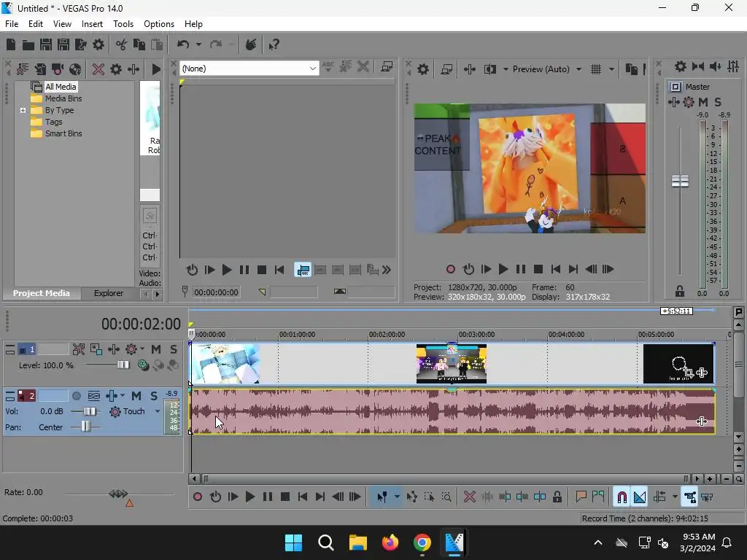This screenshot has width=747, height=560.
Task: Remove selected media with the red X icon
Action: [98, 69]
